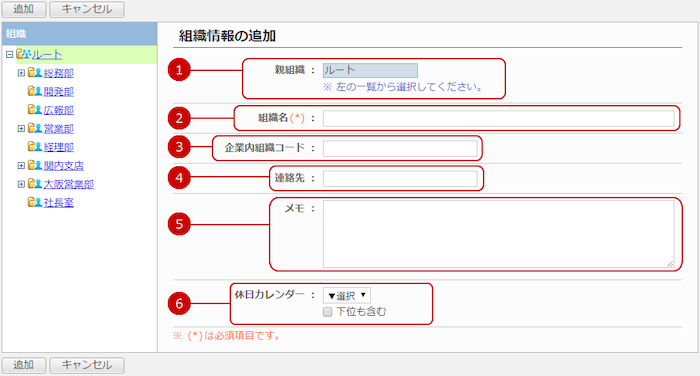Click the top 追加 button
The image size is (700, 376).
coord(24,9)
